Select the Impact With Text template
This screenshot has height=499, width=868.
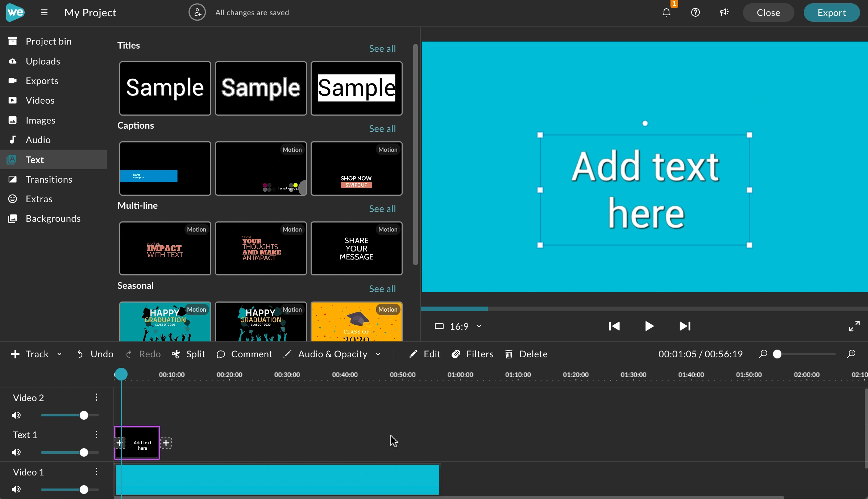(165, 249)
